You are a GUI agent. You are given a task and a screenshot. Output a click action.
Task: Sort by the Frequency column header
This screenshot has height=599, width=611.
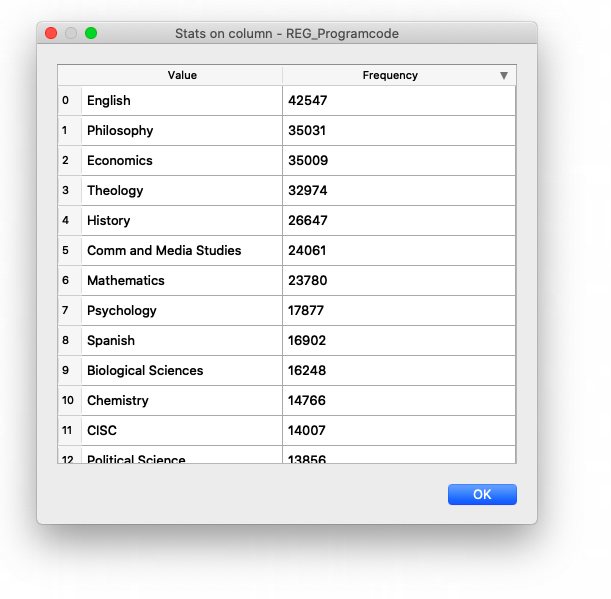(390, 75)
